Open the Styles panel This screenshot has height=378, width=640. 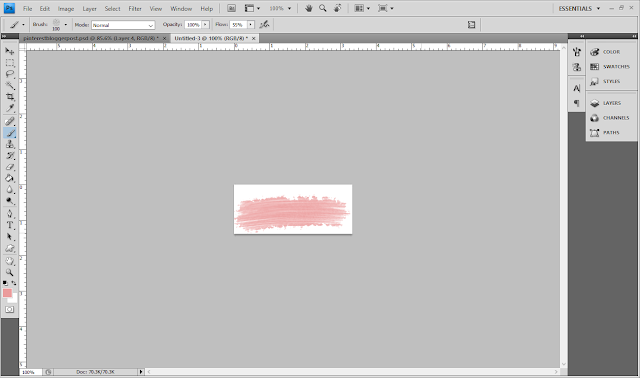click(611, 81)
